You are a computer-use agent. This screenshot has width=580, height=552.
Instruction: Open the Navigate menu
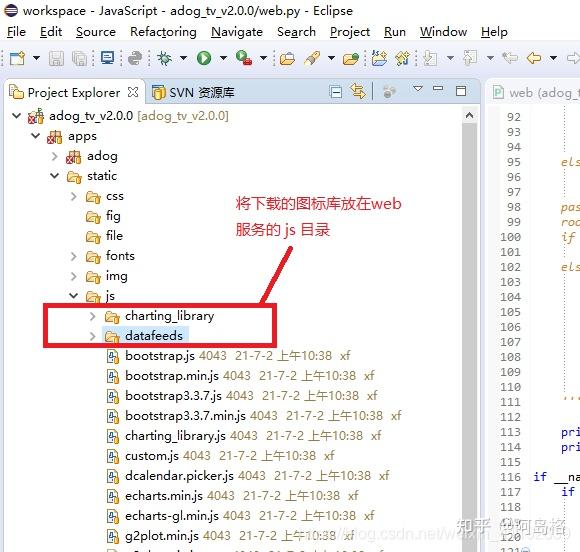tap(237, 32)
